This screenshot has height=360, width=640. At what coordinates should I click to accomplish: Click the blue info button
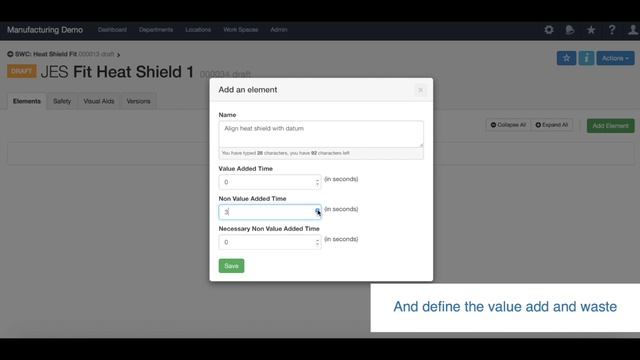[586, 58]
